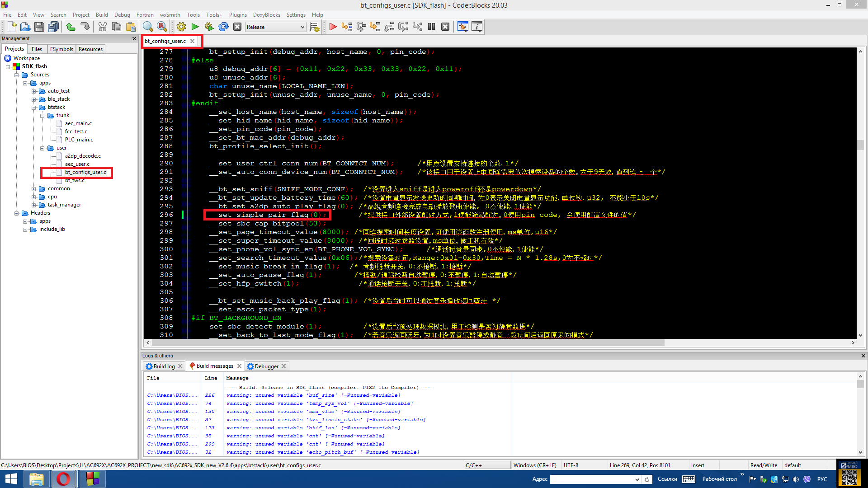The height and width of the screenshot is (488, 868).
Task: Switch to the FSymbols tab
Action: click(61, 49)
